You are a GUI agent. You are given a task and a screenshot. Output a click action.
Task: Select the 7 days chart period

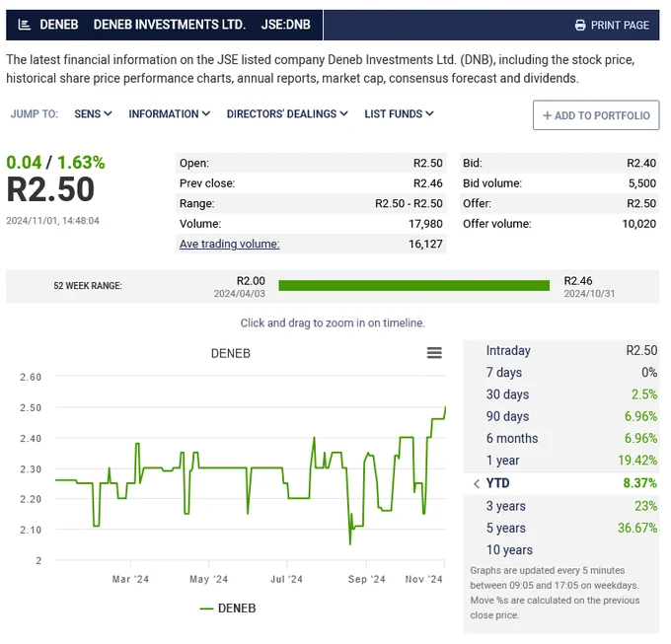coord(504,373)
